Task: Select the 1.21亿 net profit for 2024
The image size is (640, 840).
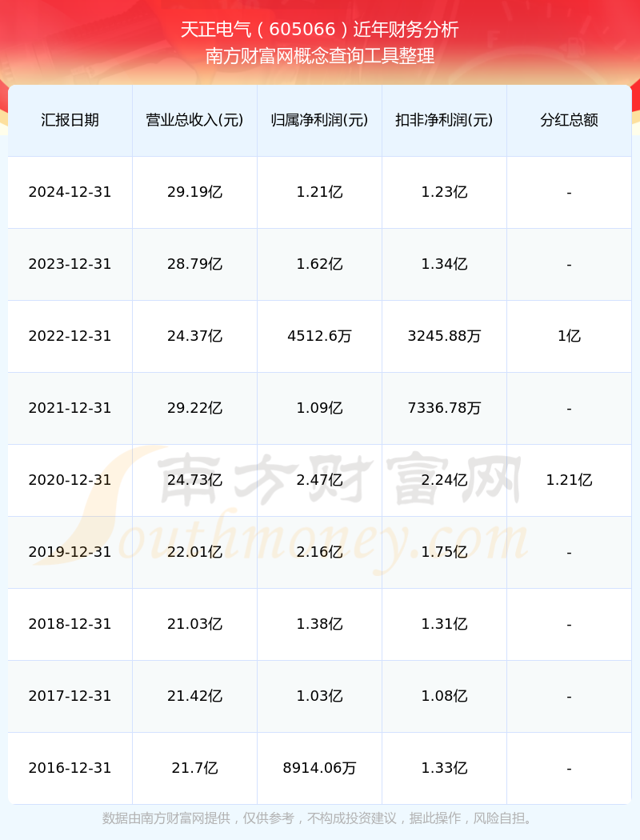Action: (319, 192)
